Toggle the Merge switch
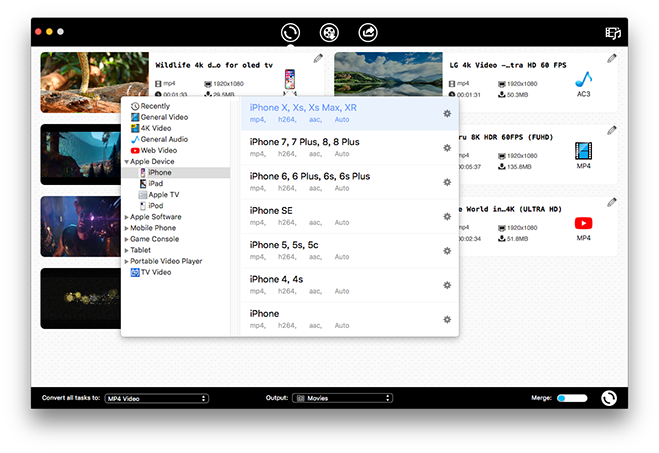The image size is (659, 453). coord(572,398)
